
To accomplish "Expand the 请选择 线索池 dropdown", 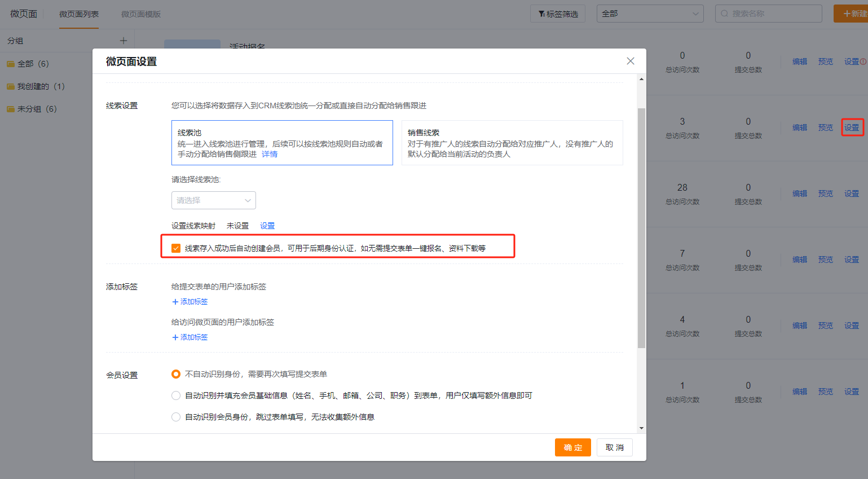I will [214, 200].
